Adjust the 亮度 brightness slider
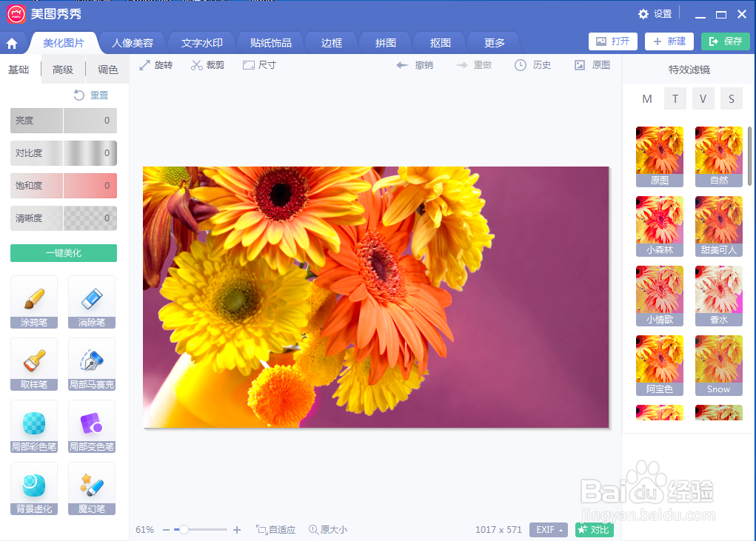This screenshot has height=541, width=756. 64,121
